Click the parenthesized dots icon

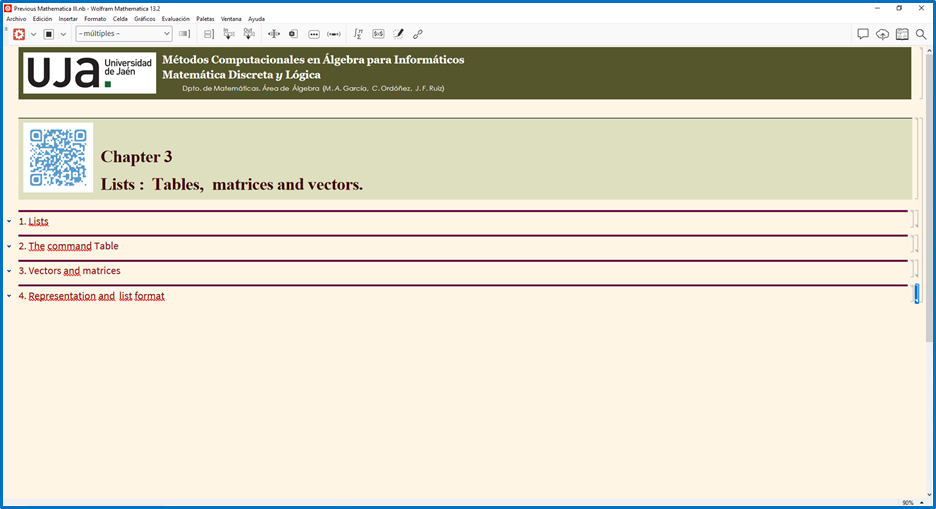tap(334, 34)
